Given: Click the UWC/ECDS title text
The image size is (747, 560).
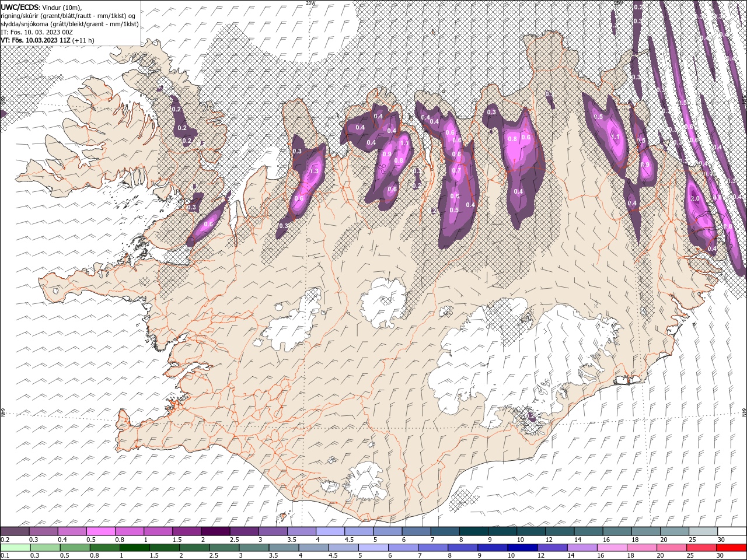Looking at the screenshot, I should 19,7.
